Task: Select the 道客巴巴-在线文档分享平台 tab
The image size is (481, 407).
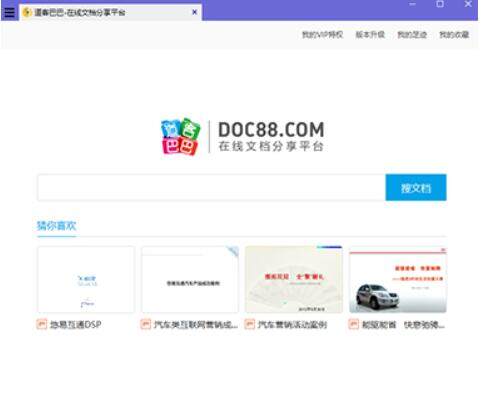Action: point(110,12)
